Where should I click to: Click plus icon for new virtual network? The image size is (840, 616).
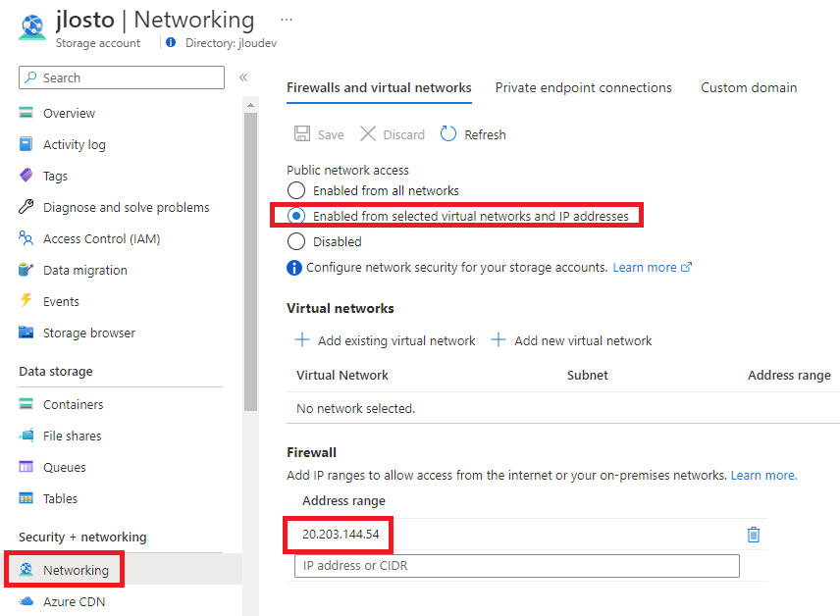[x=499, y=339]
